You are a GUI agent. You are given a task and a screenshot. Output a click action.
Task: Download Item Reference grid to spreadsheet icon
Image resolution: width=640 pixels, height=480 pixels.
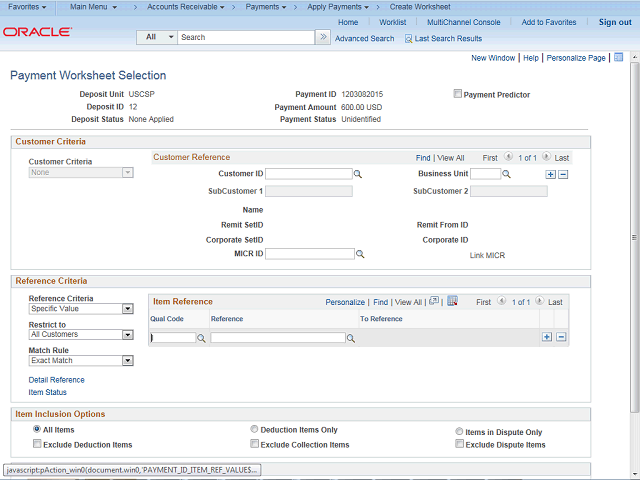coord(452,301)
